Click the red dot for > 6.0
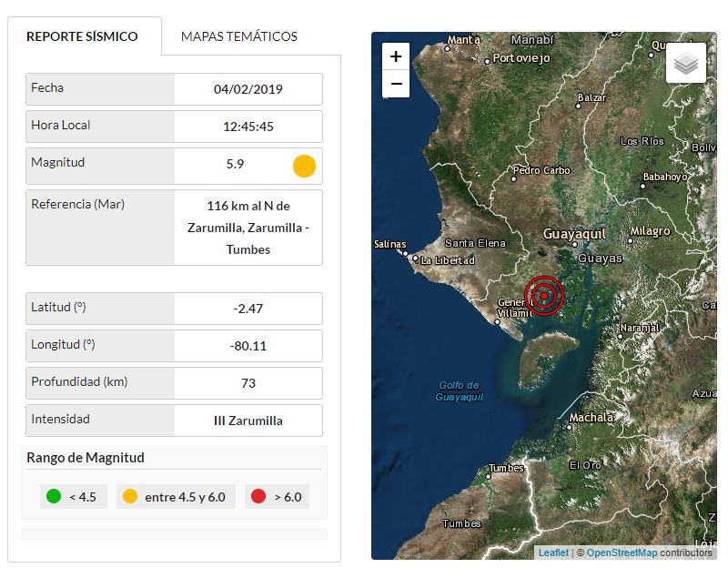 click(258, 497)
